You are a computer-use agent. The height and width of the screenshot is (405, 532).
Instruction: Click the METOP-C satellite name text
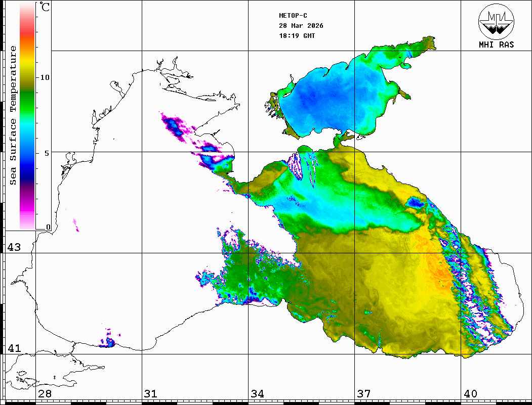(293, 16)
